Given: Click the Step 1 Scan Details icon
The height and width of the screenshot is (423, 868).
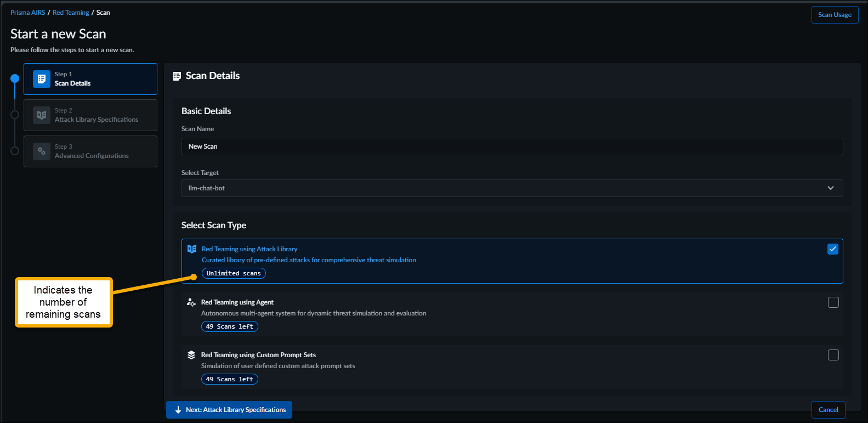Looking at the screenshot, I should point(42,79).
